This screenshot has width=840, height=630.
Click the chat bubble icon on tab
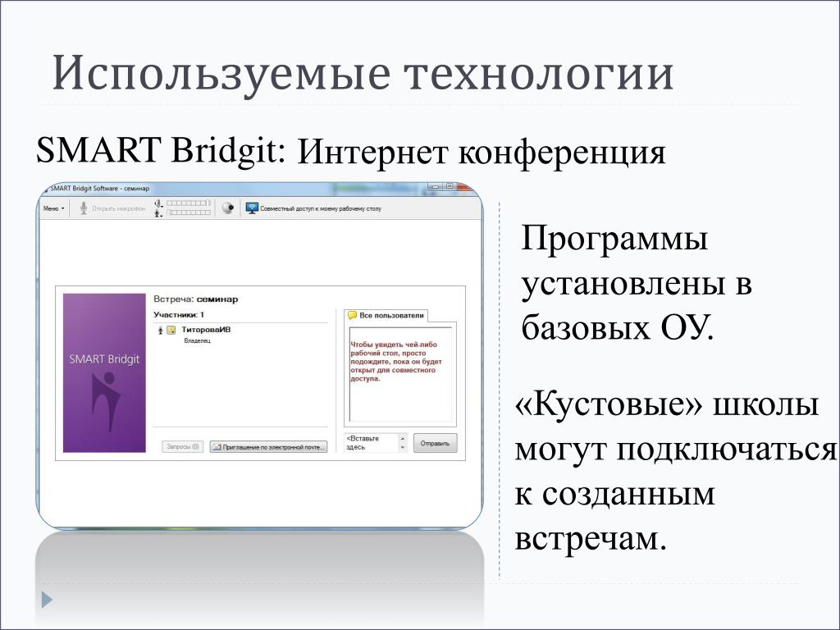point(352,316)
